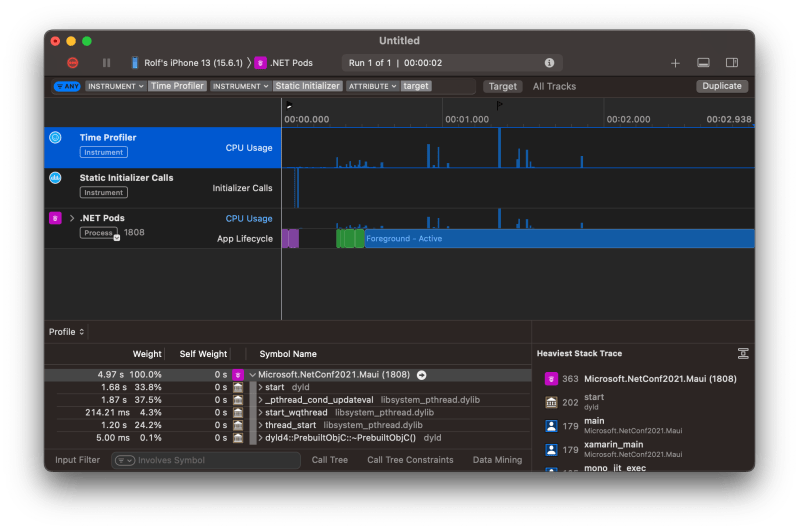Expand the _pthread_cond_updateval row
Screen dimensions: 799x530
point(260,400)
